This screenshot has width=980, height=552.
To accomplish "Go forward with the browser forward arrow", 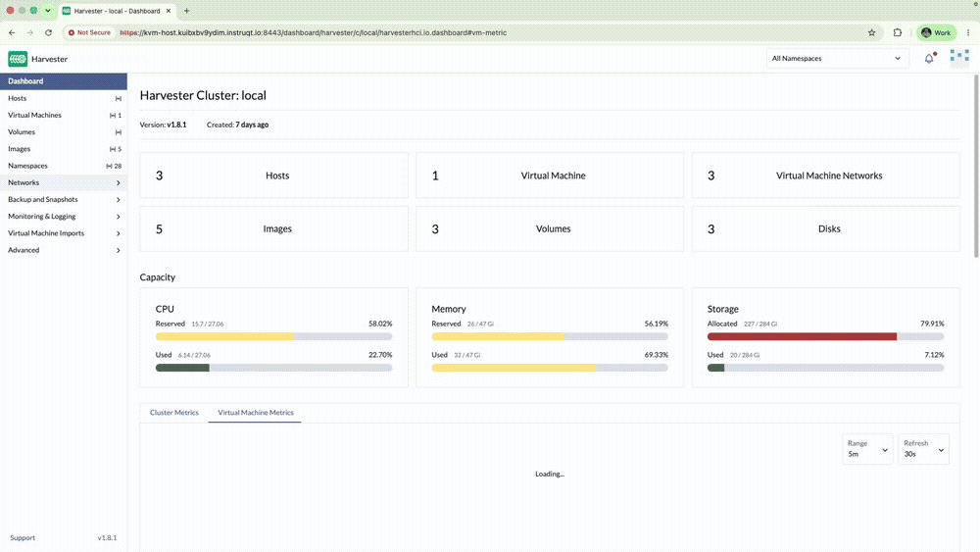I will [x=30, y=32].
